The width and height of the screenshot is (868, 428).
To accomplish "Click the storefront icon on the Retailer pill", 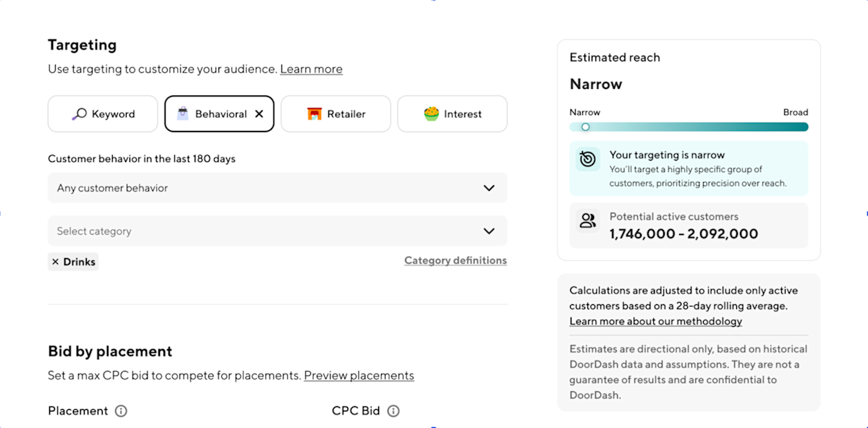I will 315,114.
